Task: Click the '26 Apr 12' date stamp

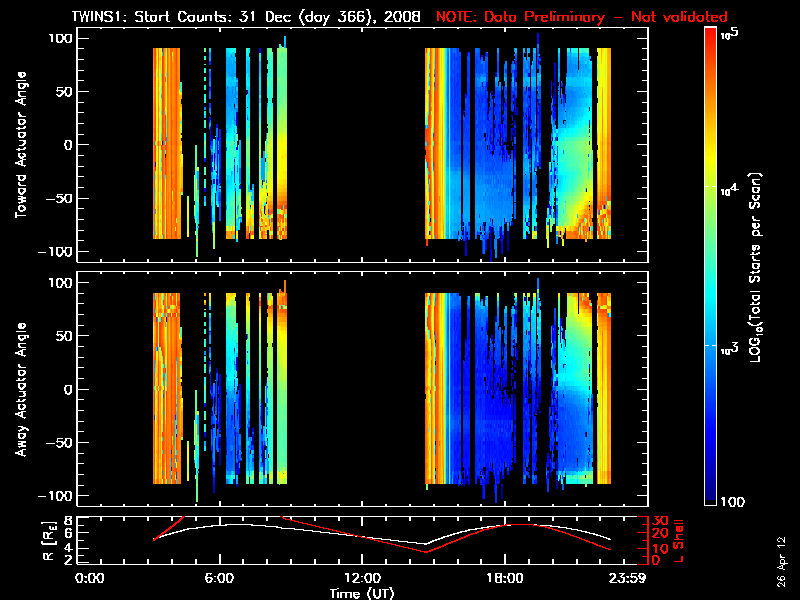Action: (782, 561)
